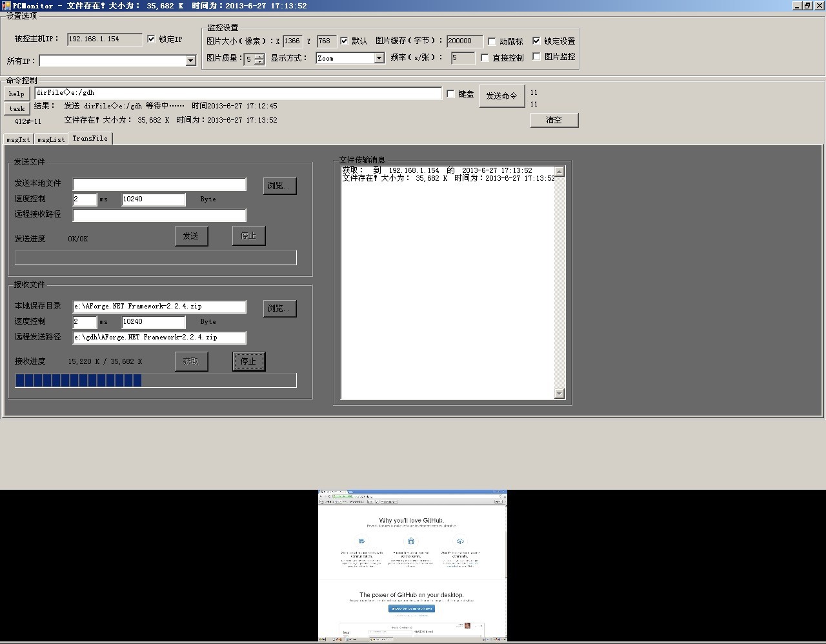Click the receive progress bar

coord(156,381)
